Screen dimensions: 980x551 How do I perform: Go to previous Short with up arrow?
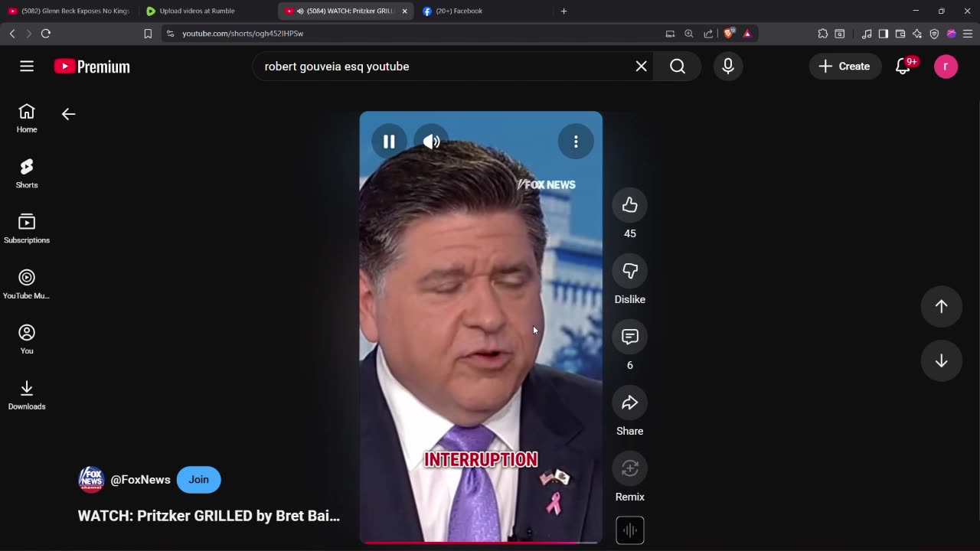942,306
